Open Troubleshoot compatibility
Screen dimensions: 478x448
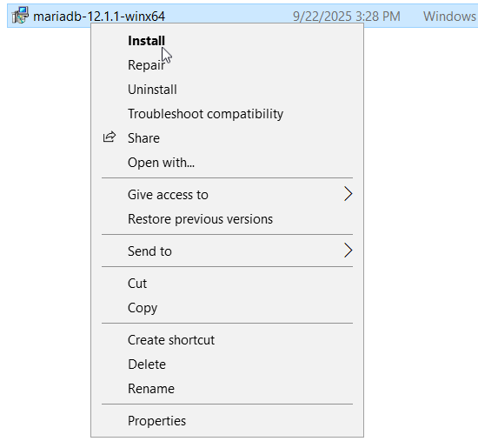(x=205, y=114)
